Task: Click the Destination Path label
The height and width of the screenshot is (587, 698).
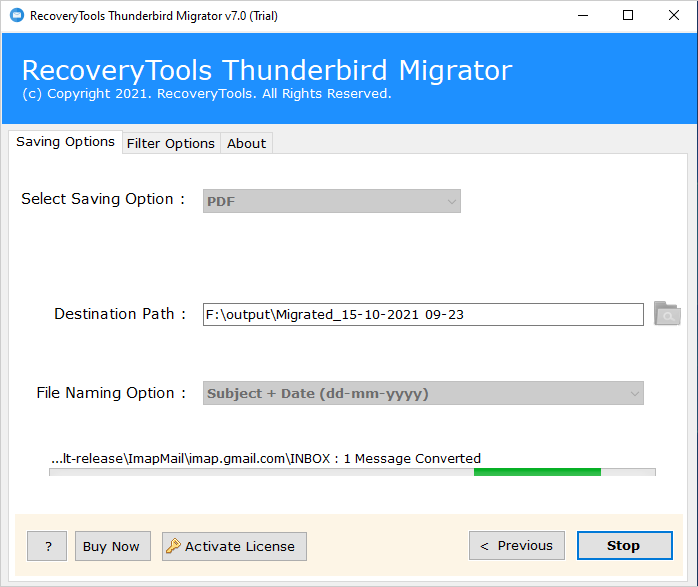Action: point(120,314)
